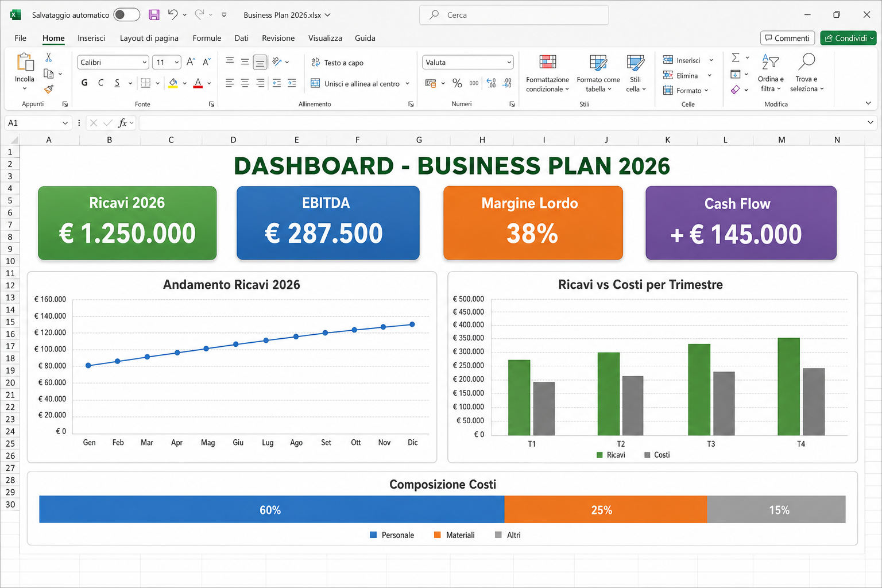The width and height of the screenshot is (882, 588).
Task: Align text to top
Action: [x=230, y=61]
